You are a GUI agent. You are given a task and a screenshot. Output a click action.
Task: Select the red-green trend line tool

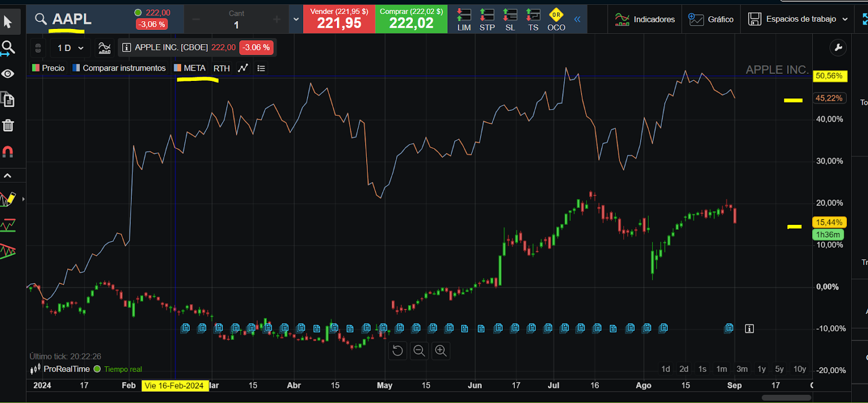(x=8, y=225)
